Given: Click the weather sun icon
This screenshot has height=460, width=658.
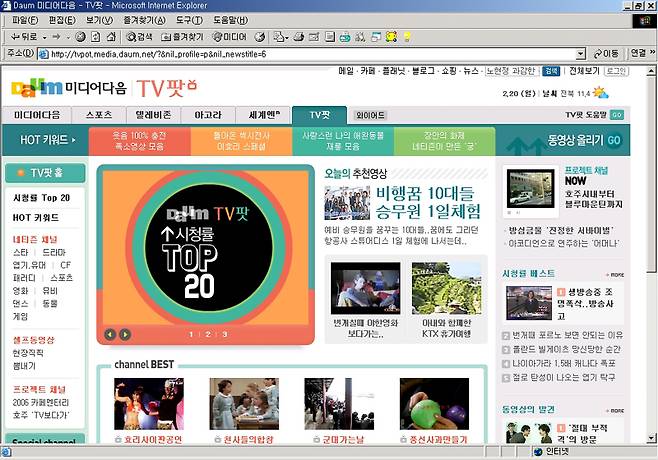Looking at the screenshot, I should 600,92.
